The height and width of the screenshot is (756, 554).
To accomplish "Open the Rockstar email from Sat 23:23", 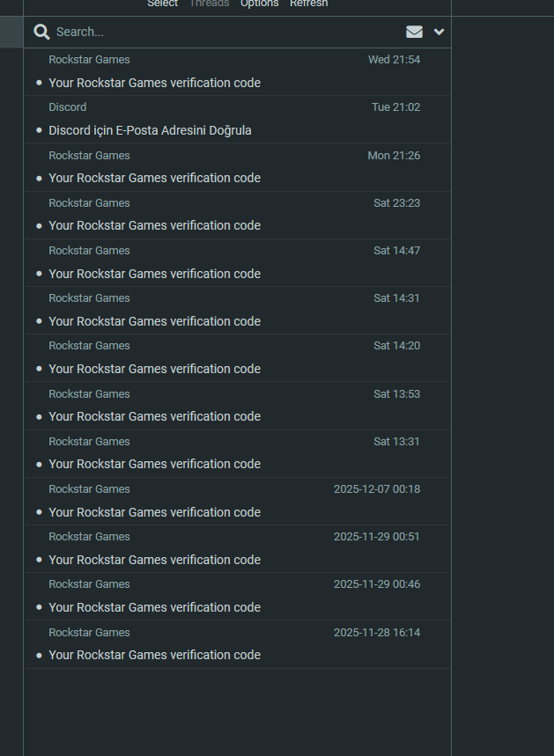I will point(238,215).
